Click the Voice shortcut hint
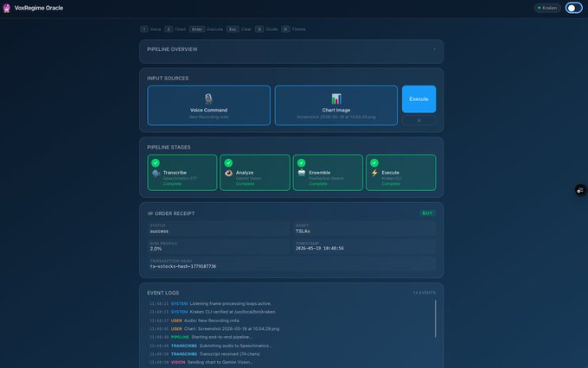This screenshot has width=588, height=368. [150, 29]
